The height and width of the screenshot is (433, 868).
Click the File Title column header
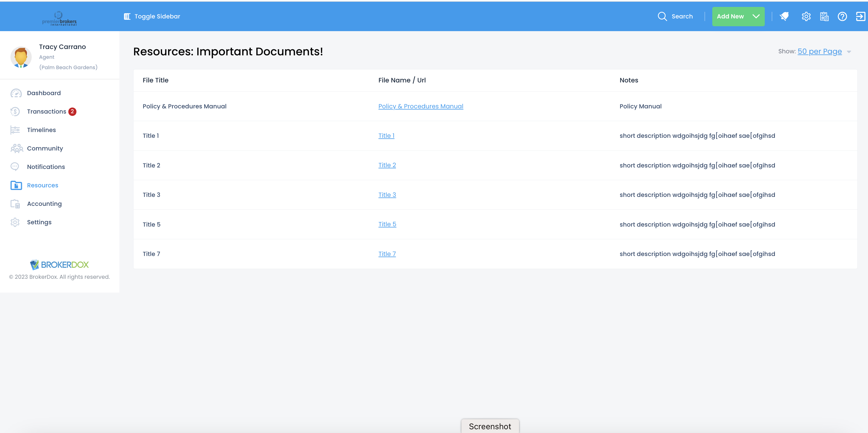[x=155, y=80]
